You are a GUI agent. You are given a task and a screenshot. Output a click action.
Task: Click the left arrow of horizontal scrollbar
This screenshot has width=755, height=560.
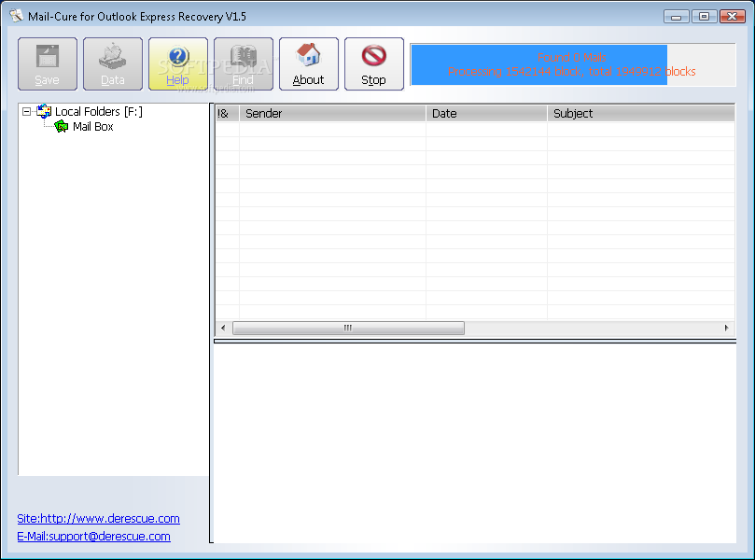[x=223, y=328]
